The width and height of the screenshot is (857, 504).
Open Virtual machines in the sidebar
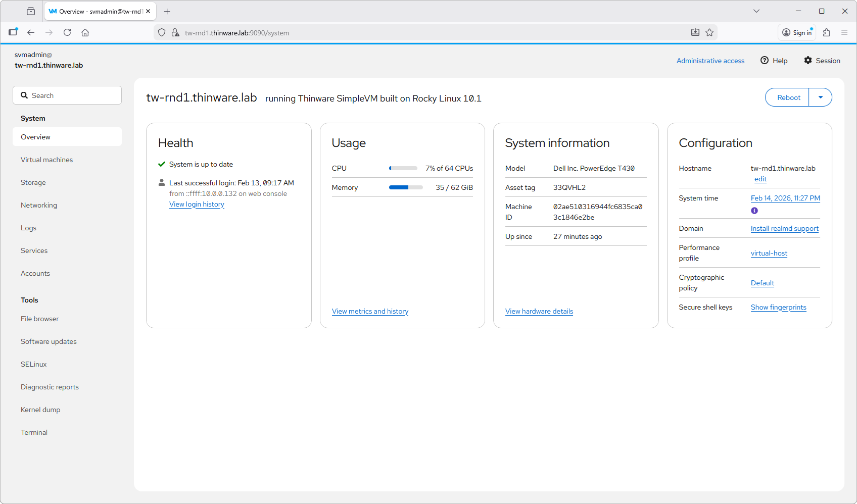(46, 160)
